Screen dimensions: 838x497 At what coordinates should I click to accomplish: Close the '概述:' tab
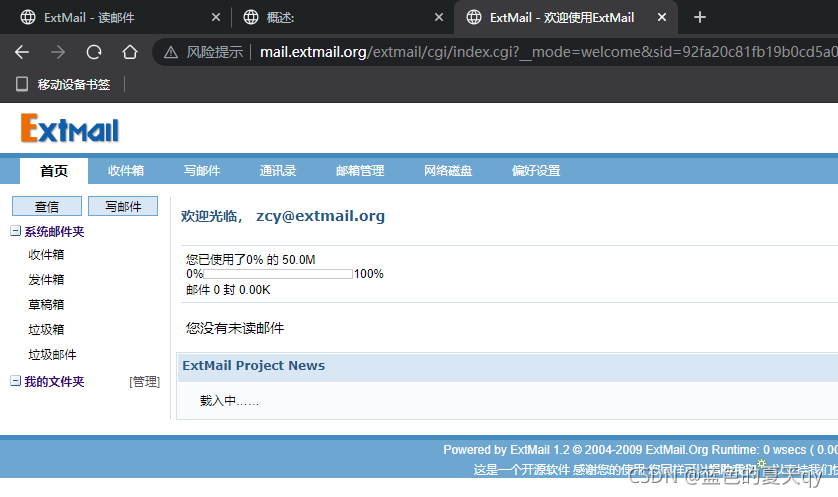(439, 18)
